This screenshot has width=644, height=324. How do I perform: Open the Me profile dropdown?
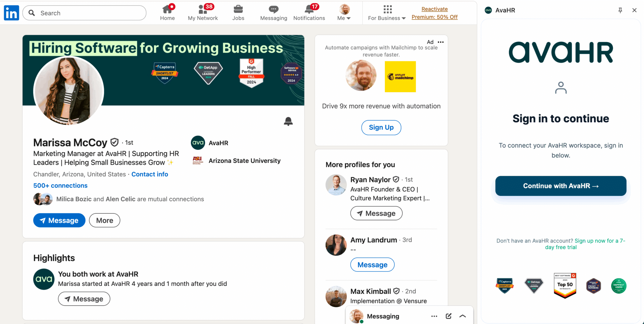point(344,13)
